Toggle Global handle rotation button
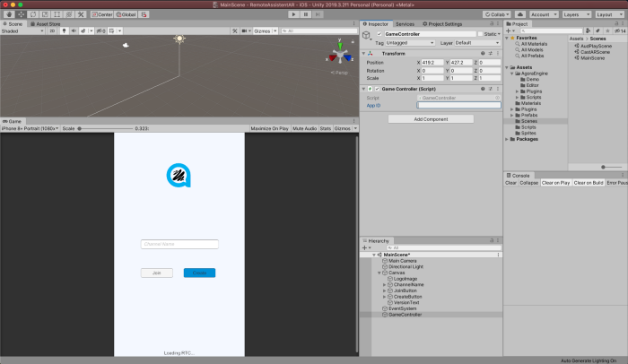This screenshot has height=364, width=628. click(126, 14)
